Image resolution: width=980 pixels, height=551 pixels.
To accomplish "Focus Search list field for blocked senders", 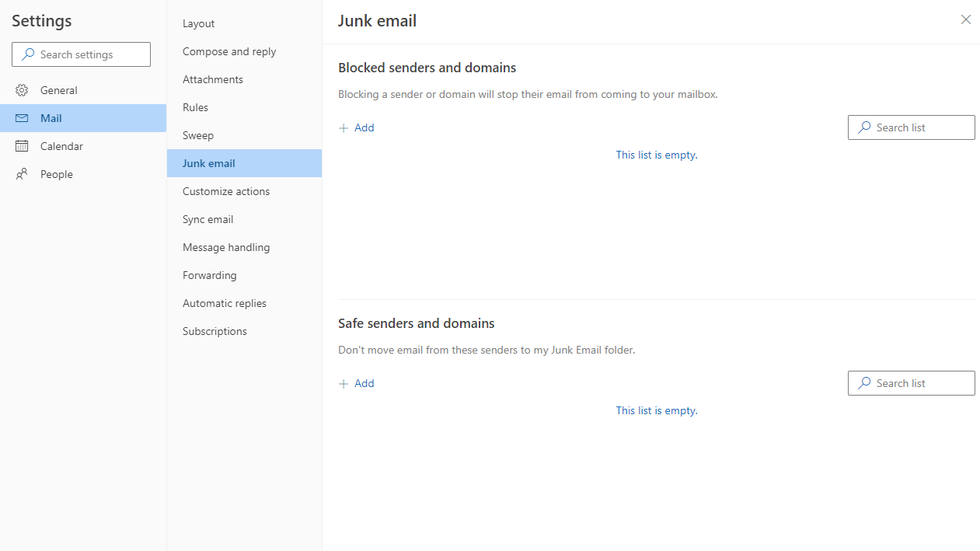I will pyautogui.click(x=911, y=127).
